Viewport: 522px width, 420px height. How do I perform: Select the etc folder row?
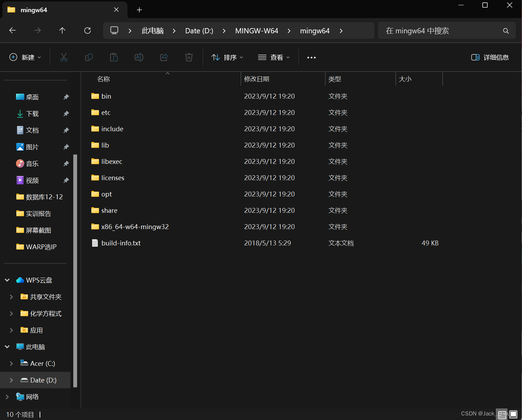(266, 112)
